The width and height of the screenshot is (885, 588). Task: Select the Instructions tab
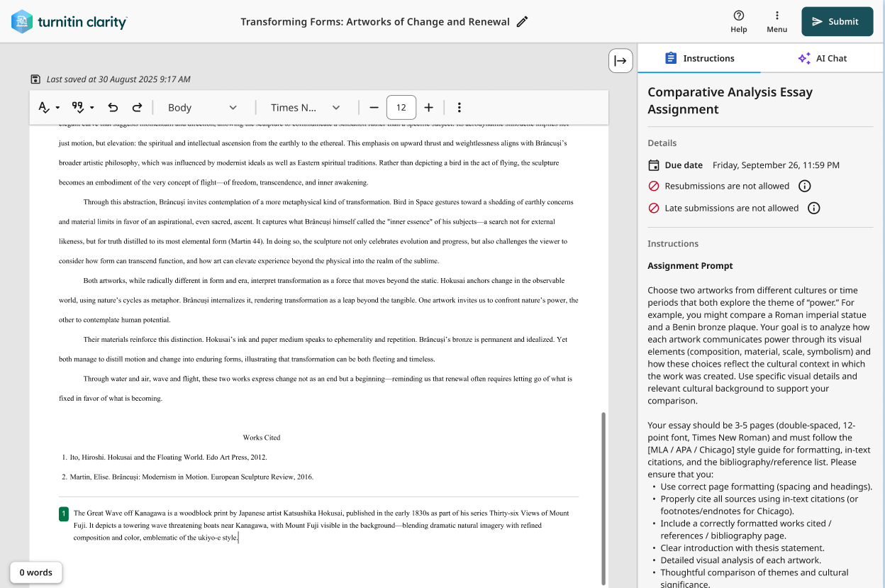(698, 58)
